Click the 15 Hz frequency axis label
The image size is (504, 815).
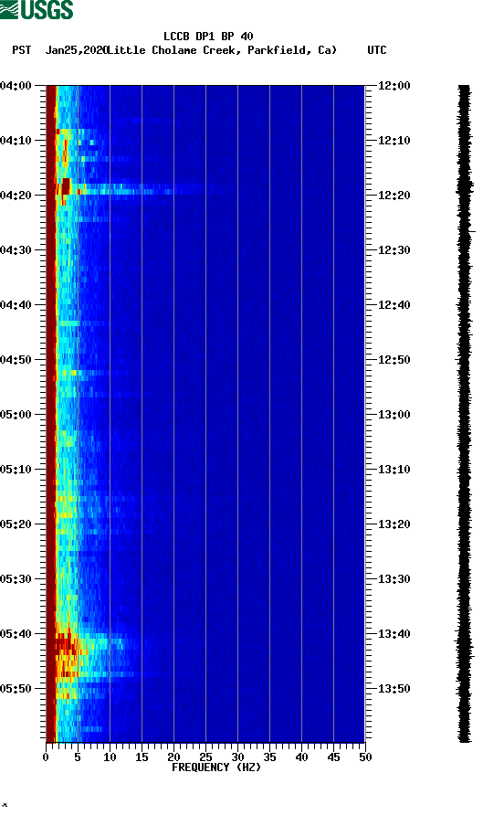click(142, 757)
